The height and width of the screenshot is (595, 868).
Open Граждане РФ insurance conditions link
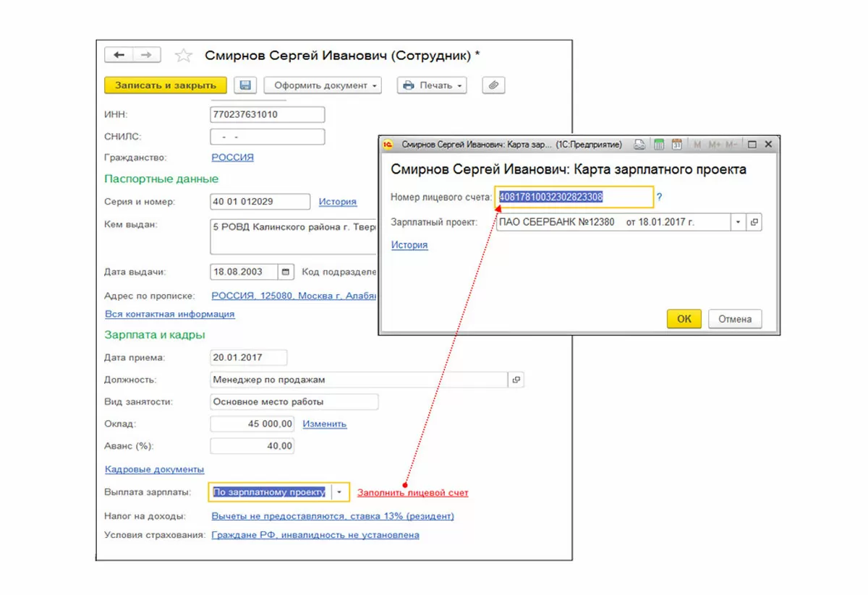point(315,535)
